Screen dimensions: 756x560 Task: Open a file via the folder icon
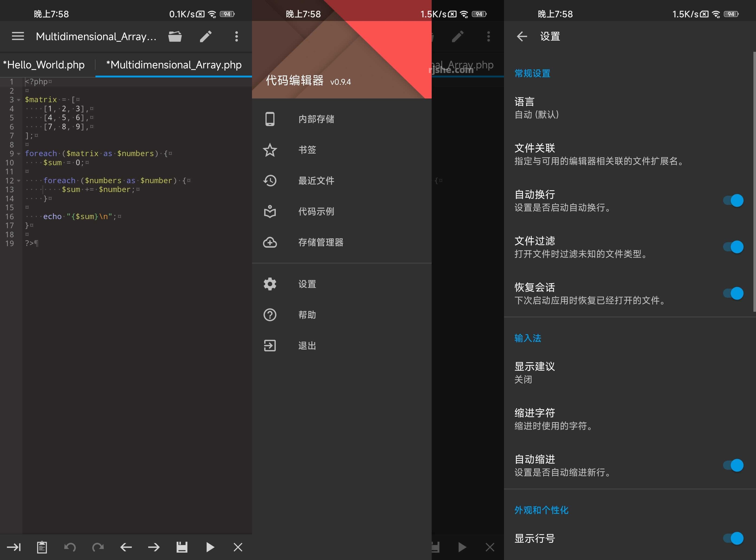175,36
